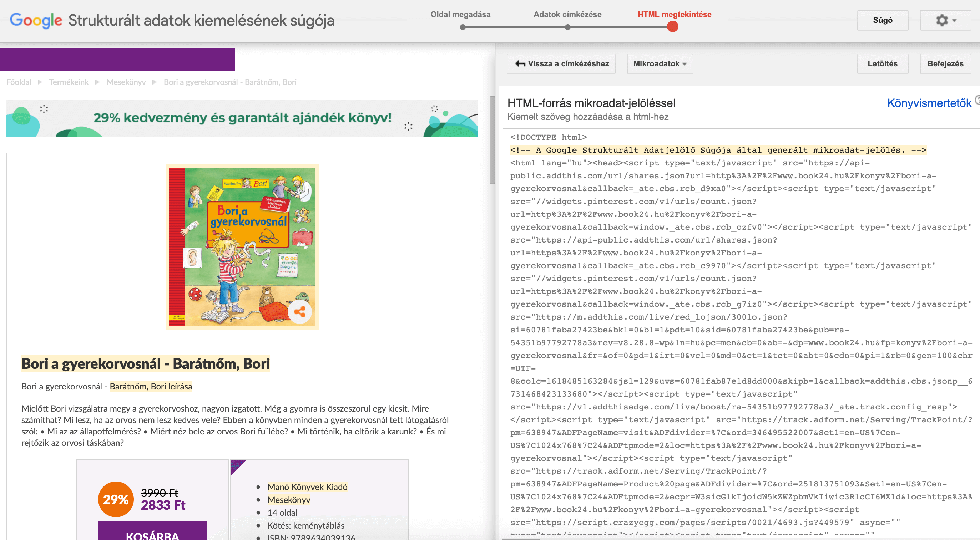This screenshot has width=980, height=540.
Task: Click the HTML-forrás mikroadat-jelöléssel heading
Action: 591,103
